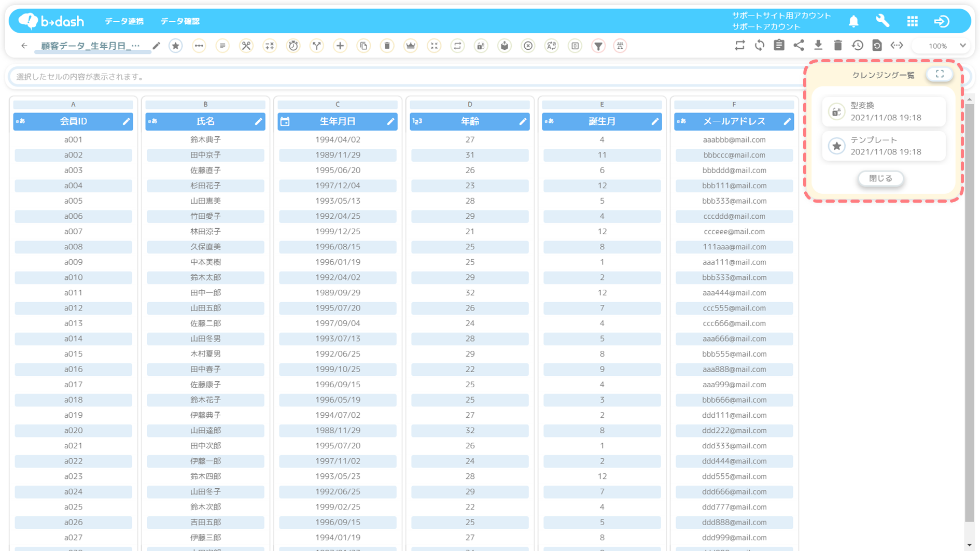Click the crown toolbar icon
Viewport: 980px width, 551px height.
tap(411, 46)
